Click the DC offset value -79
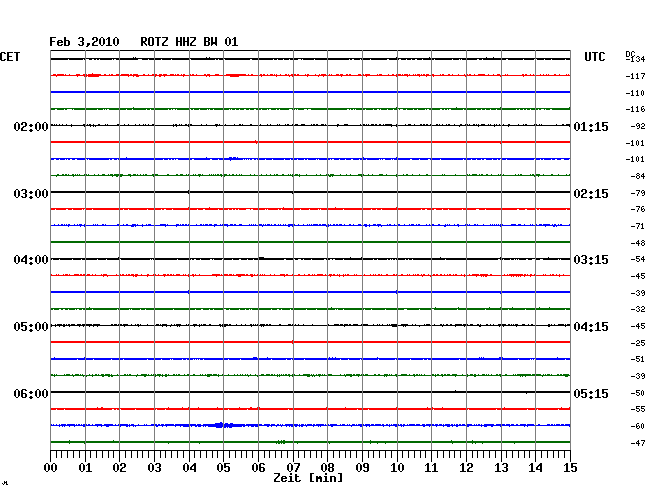The height and width of the screenshot is (494, 650). coord(638,193)
